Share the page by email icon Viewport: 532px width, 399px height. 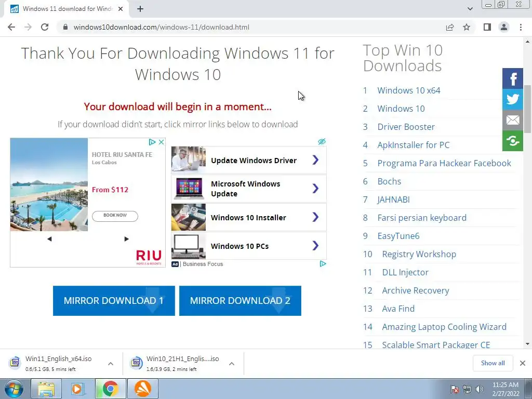coord(513,120)
